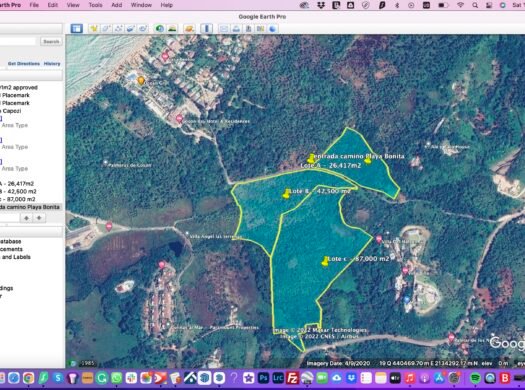Image resolution: width=525 pixels, height=390 pixels.
Task: Open the Add menu
Action: point(117,5)
